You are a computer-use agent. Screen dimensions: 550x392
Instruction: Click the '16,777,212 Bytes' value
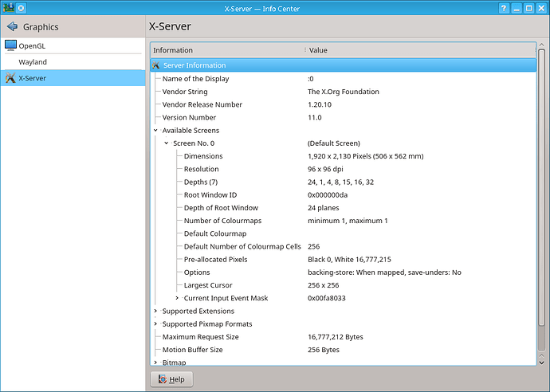pos(336,337)
